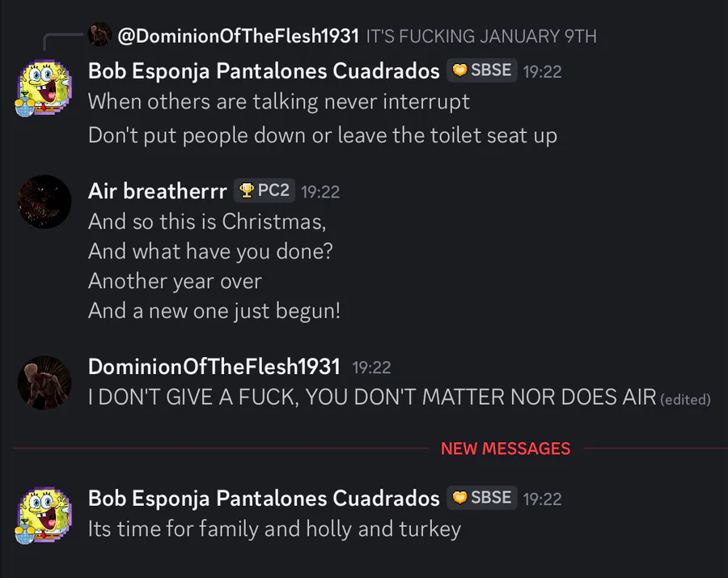Open DominionOfTheFlesh1931's avatar beside the all-caps message

pyautogui.click(x=44, y=382)
